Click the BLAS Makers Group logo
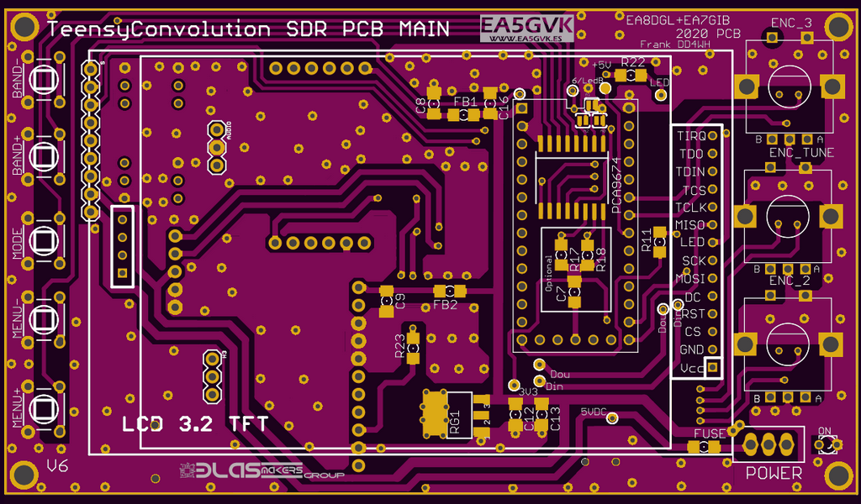 coord(261,470)
